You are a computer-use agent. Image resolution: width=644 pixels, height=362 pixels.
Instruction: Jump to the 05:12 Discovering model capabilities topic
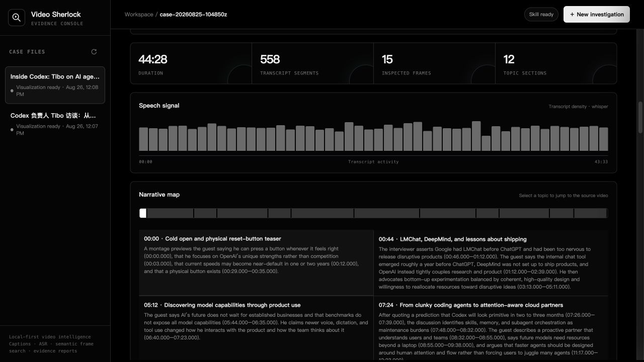click(256, 329)
